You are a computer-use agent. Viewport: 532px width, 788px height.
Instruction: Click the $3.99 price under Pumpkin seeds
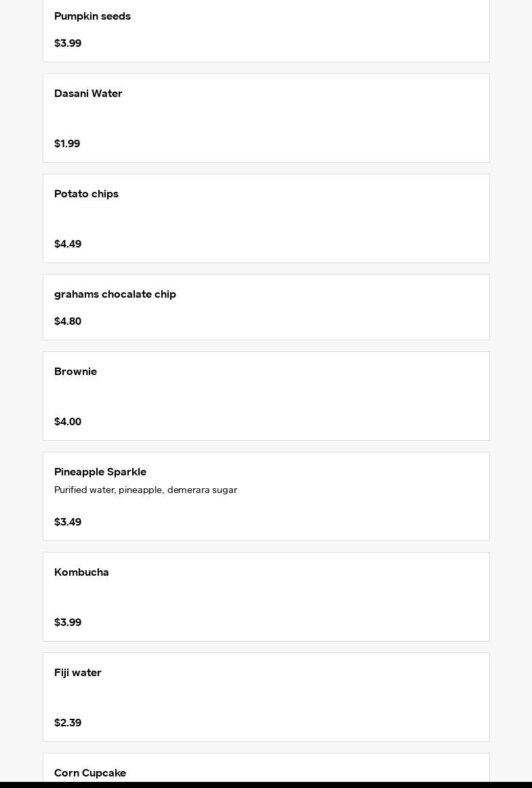pos(68,43)
